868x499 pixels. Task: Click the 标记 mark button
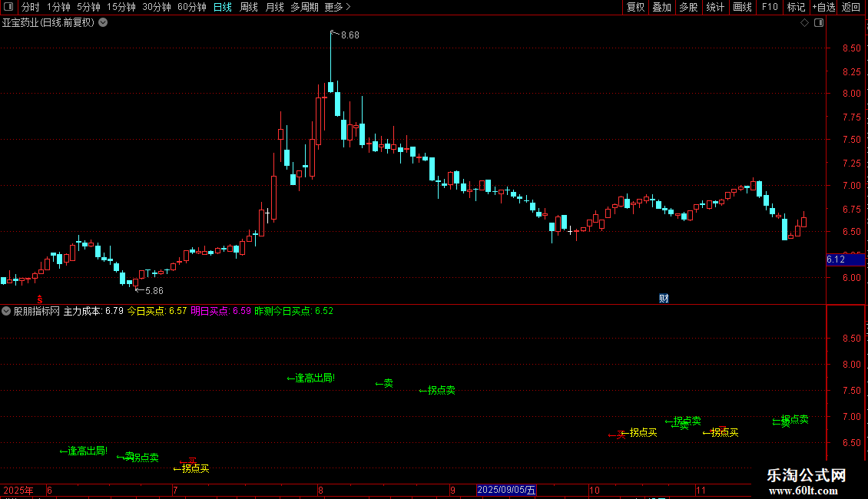pyautogui.click(x=796, y=7)
